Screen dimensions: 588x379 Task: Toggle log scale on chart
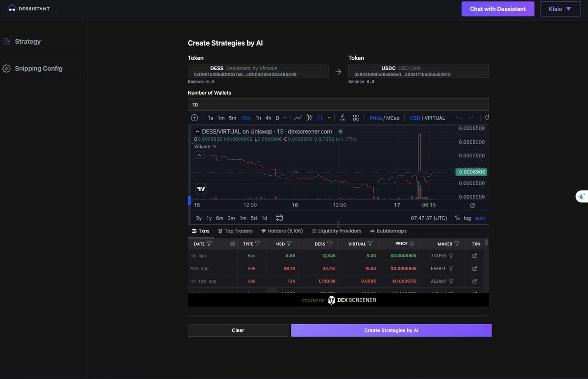coord(467,218)
